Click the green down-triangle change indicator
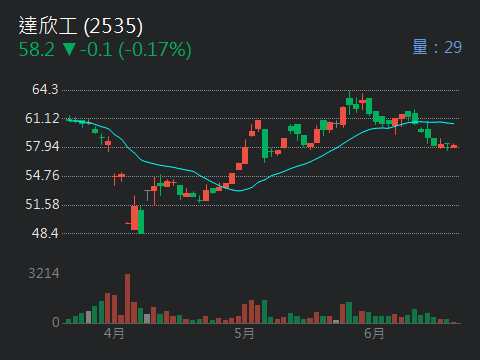The height and width of the screenshot is (360, 480). pyautogui.click(x=69, y=49)
